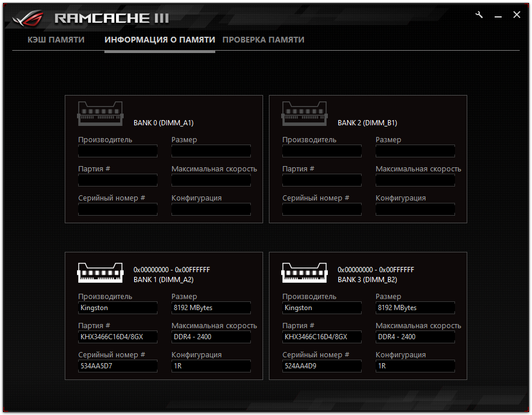Select 8192 MBytes size field in BANK 1

(211, 308)
